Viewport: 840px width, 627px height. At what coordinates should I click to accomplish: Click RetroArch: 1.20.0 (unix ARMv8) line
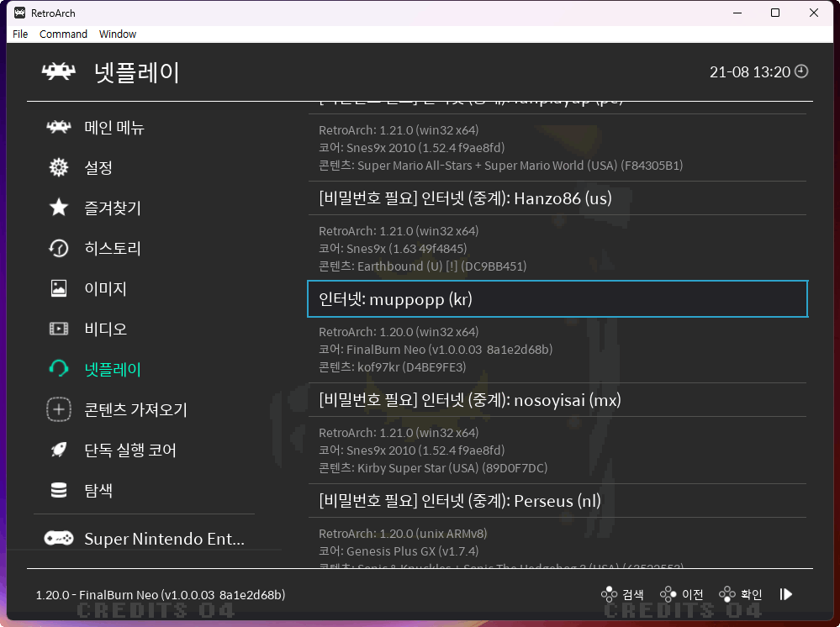(x=403, y=534)
